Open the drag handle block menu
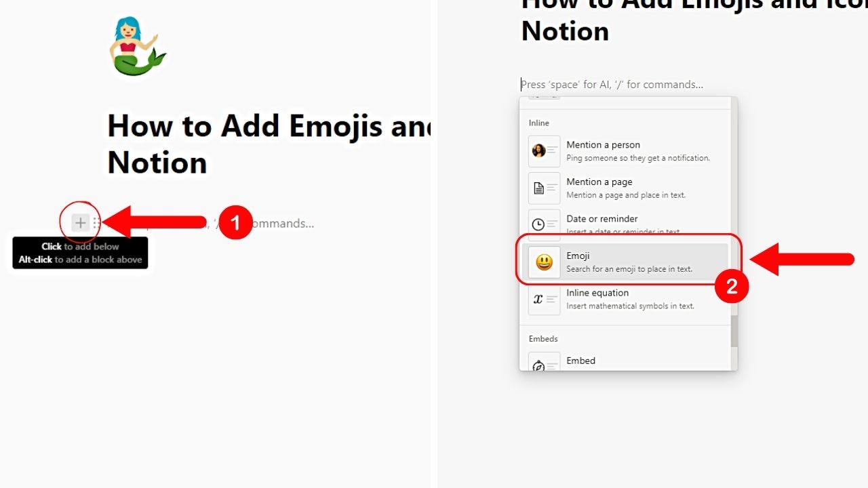This screenshot has height=488, width=868. point(97,222)
